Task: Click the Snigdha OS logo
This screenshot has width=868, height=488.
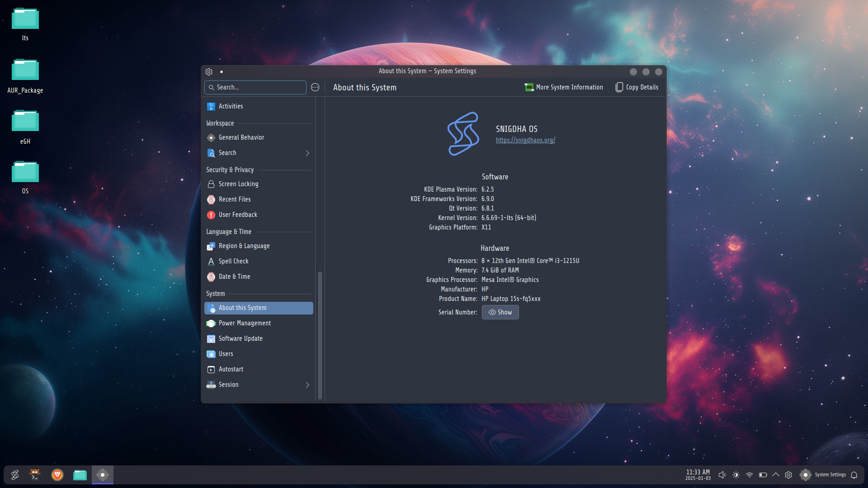Action: tap(463, 134)
